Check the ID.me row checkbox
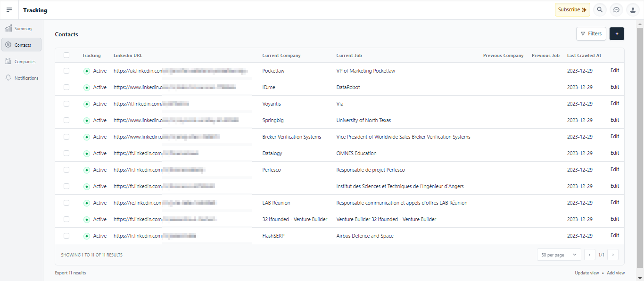 click(66, 87)
